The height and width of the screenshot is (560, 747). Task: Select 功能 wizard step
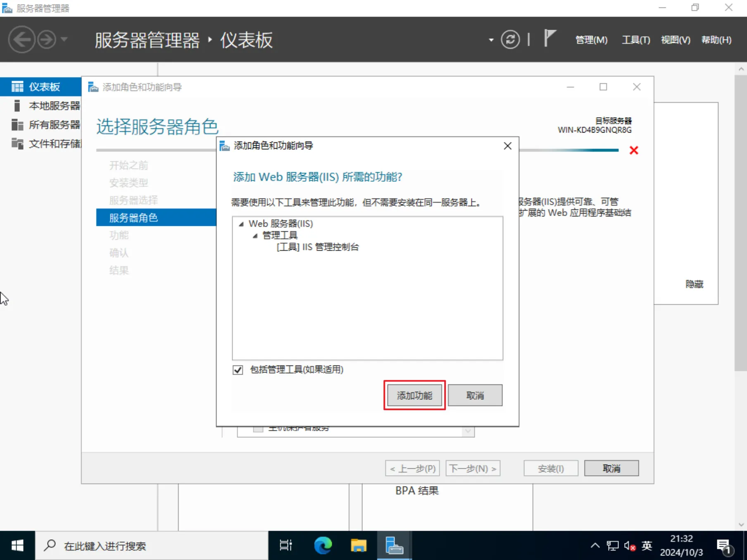(119, 235)
